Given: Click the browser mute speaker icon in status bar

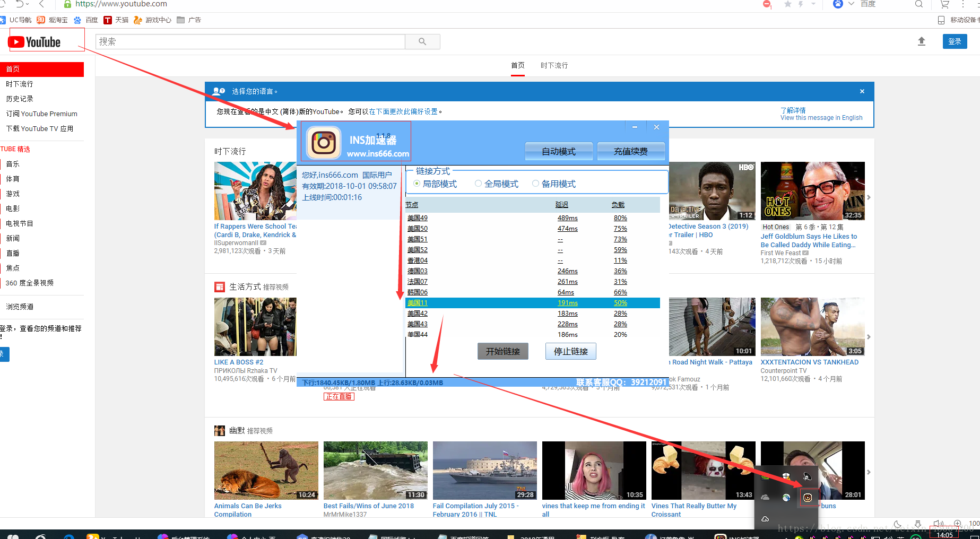Looking at the screenshot, I should pyautogui.click(x=938, y=524).
